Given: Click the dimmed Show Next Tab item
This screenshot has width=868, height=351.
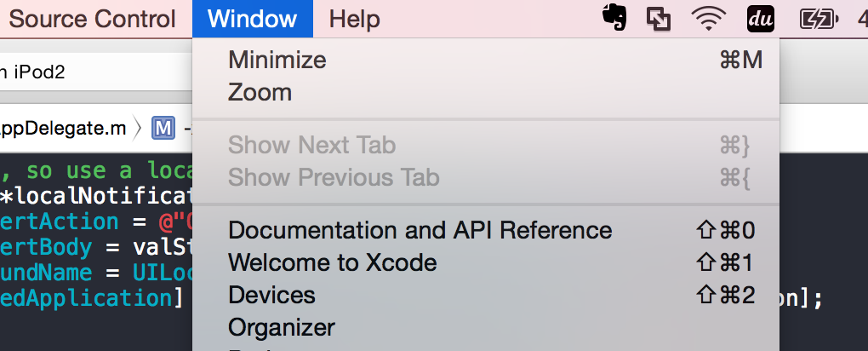Looking at the screenshot, I should point(486,146).
